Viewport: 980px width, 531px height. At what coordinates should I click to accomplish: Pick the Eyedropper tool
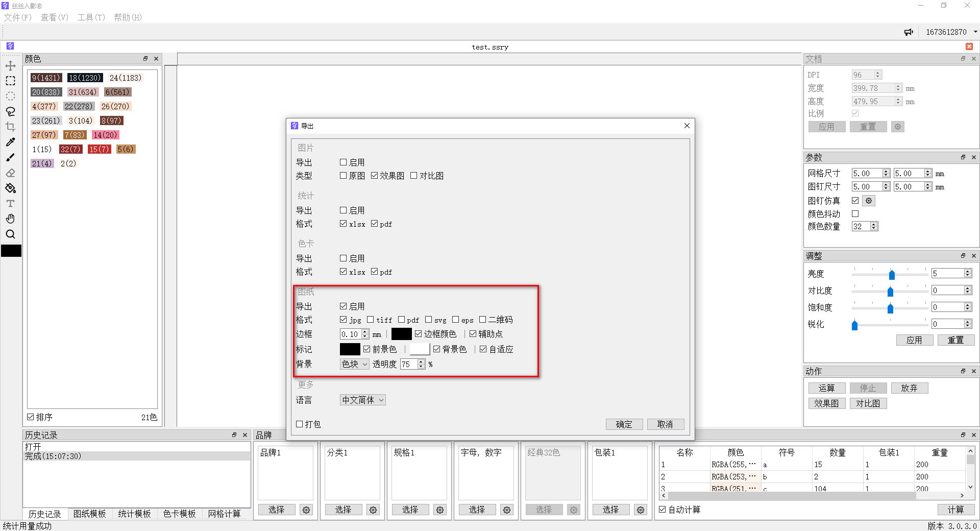10,142
